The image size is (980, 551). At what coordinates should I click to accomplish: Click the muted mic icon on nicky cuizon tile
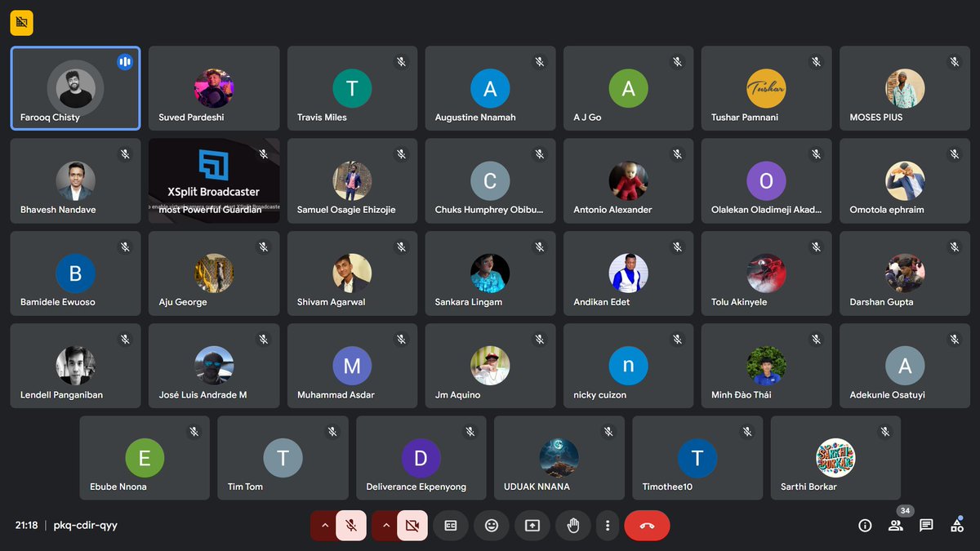click(678, 339)
